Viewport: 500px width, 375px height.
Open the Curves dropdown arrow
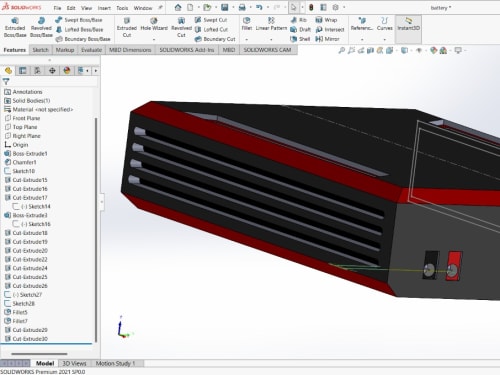pyautogui.click(x=385, y=40)
